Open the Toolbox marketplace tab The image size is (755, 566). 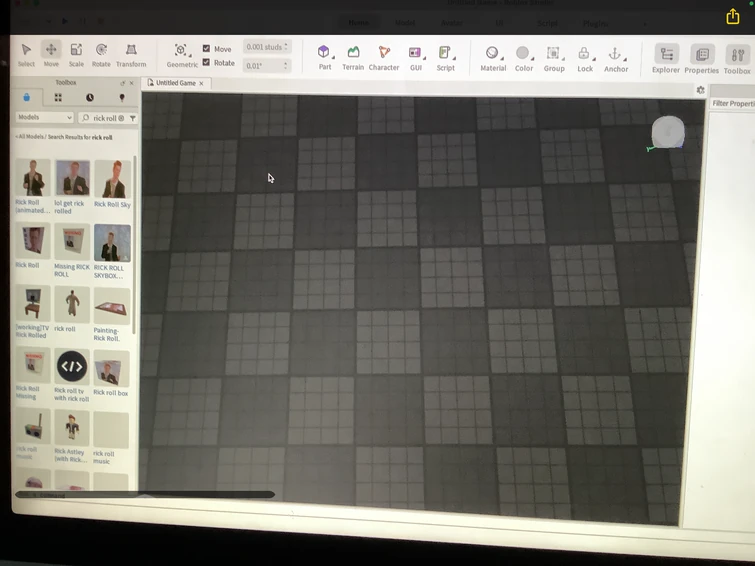[26, 98]
